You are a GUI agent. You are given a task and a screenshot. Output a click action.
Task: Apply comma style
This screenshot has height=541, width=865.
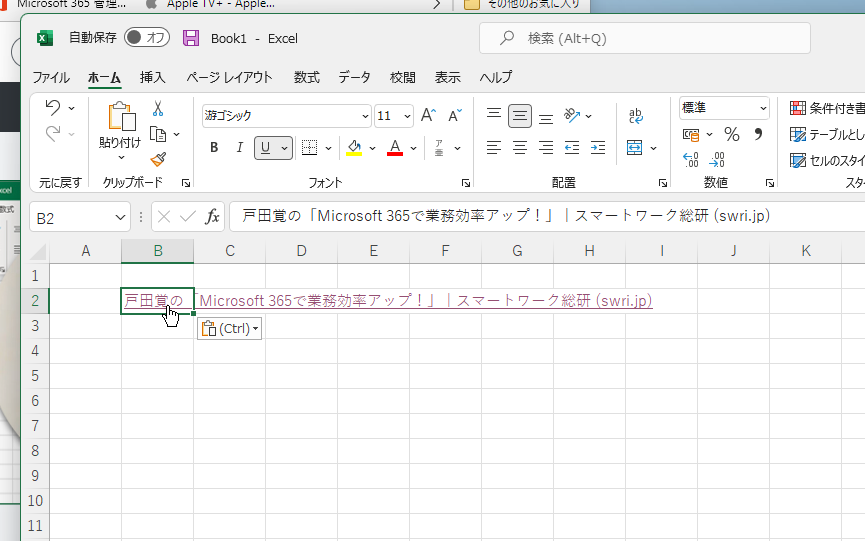[759, 134]
